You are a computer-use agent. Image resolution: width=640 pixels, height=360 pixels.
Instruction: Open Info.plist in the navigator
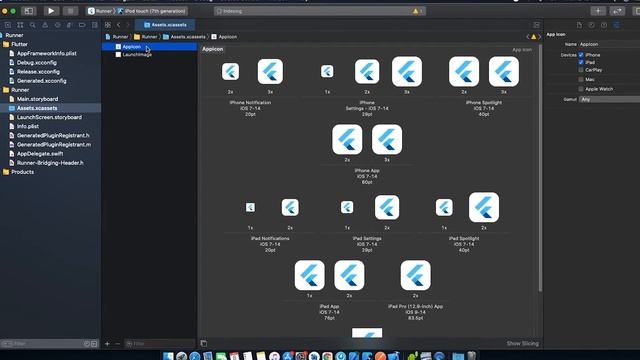pos(28,126)
